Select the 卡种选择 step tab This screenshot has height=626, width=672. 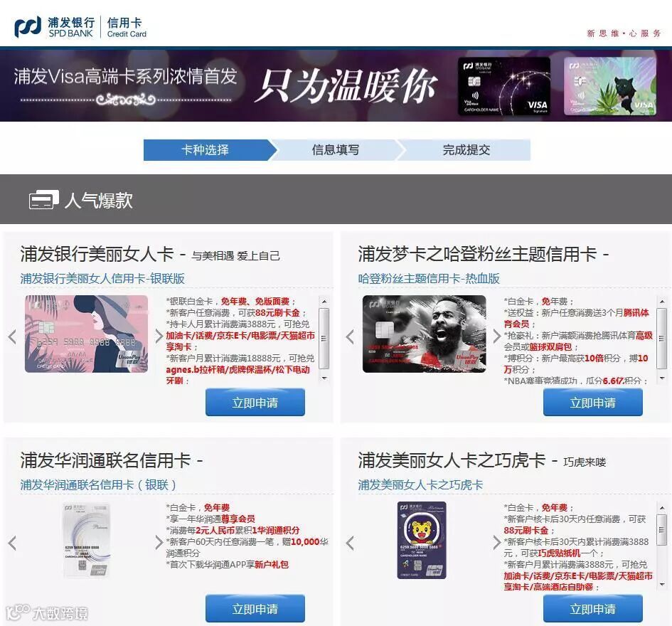[x=206, y=150]
